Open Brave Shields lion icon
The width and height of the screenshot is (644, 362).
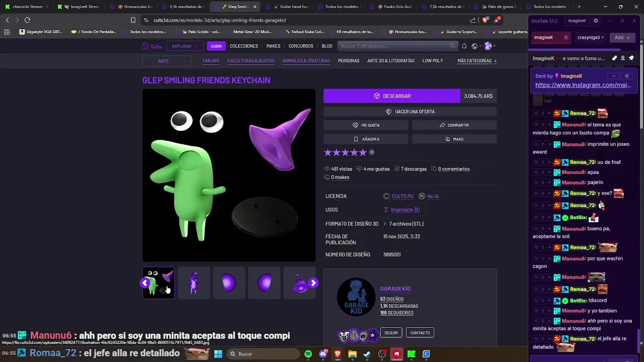click(485, 20)
